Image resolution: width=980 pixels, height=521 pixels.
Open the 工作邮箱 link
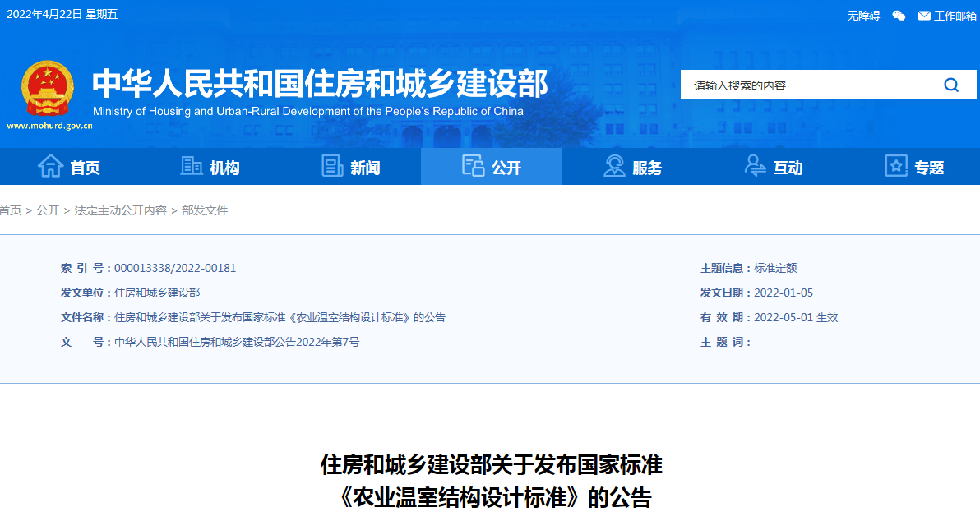click(955, 16)
